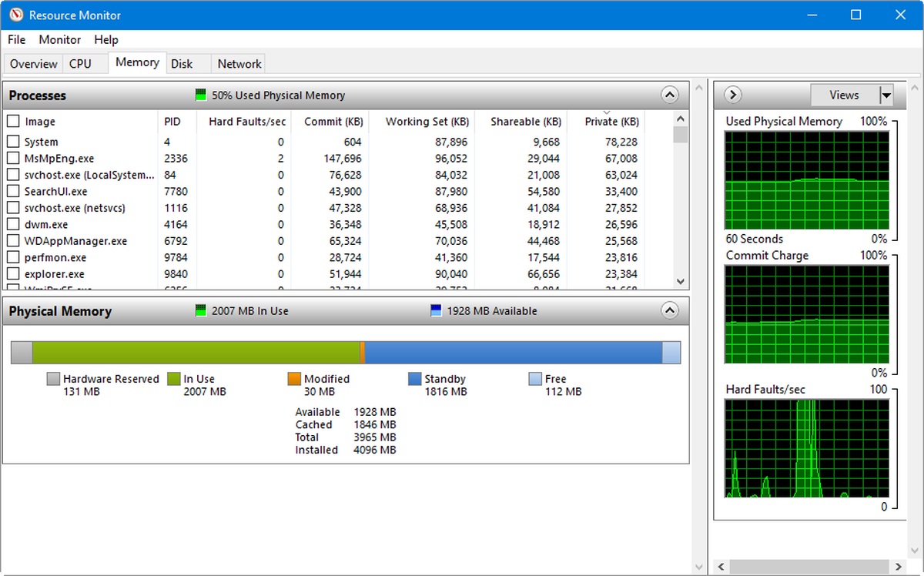The image size is (924, 576).
Task: Click graph pane horizontal scrollbar left arrow
Action: 721,568
